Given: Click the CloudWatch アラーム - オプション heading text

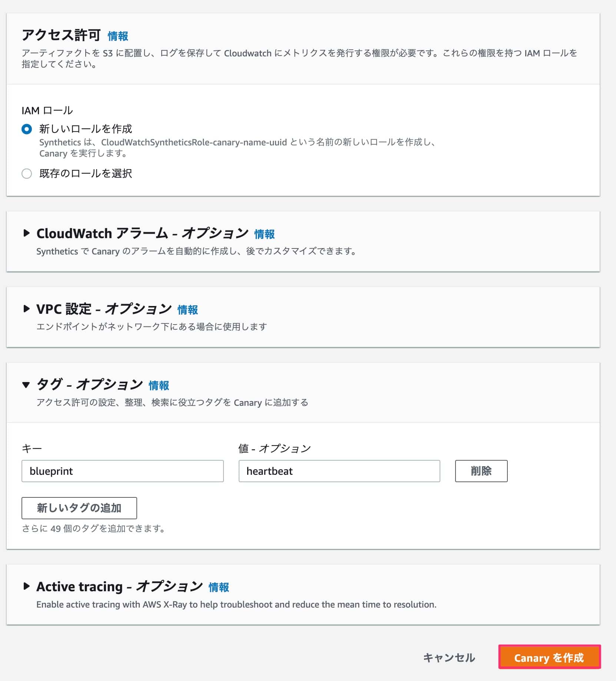Looking at the screenshot, I should tap(142, 233).
